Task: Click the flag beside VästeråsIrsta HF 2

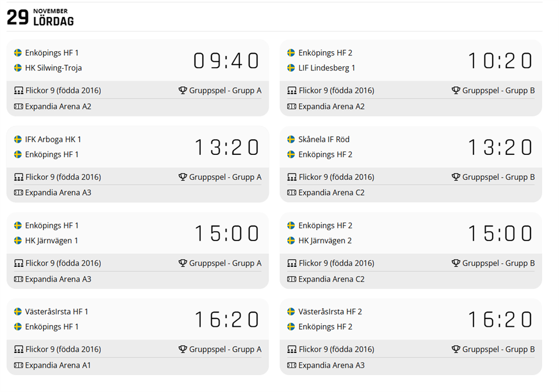Action: 291,312
